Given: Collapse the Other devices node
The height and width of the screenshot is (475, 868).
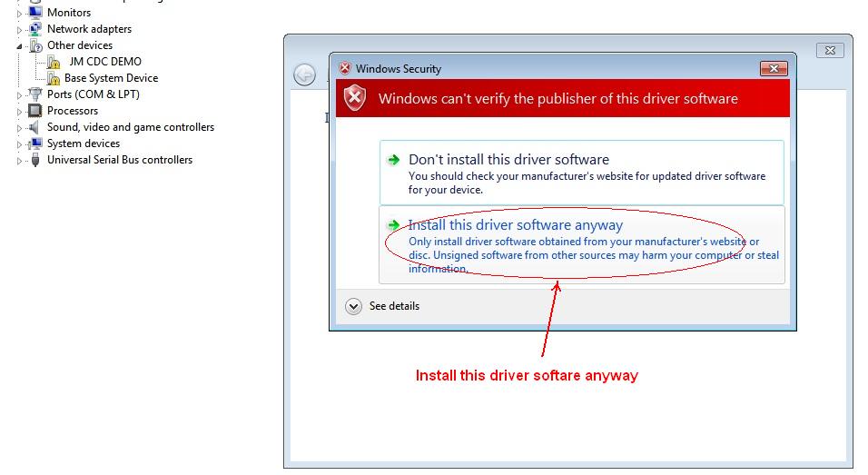Looking at the screenshot, I should click(x=19, y=46).
